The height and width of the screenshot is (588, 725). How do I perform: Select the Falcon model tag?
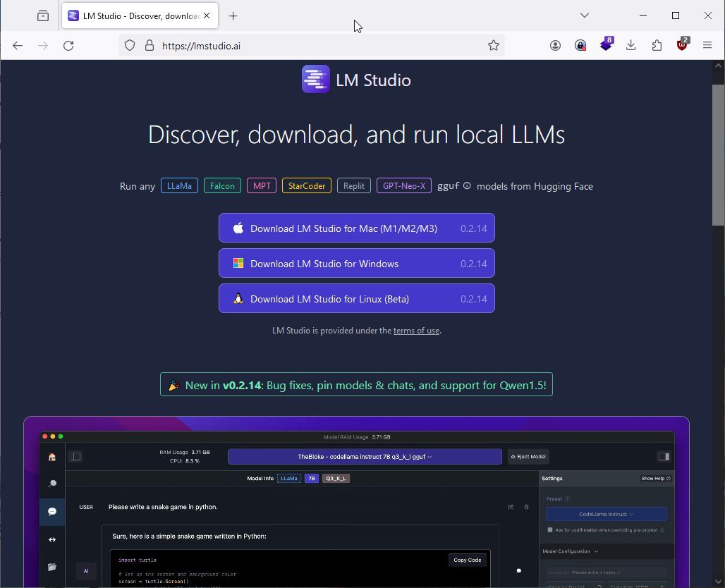click(222, 185)
